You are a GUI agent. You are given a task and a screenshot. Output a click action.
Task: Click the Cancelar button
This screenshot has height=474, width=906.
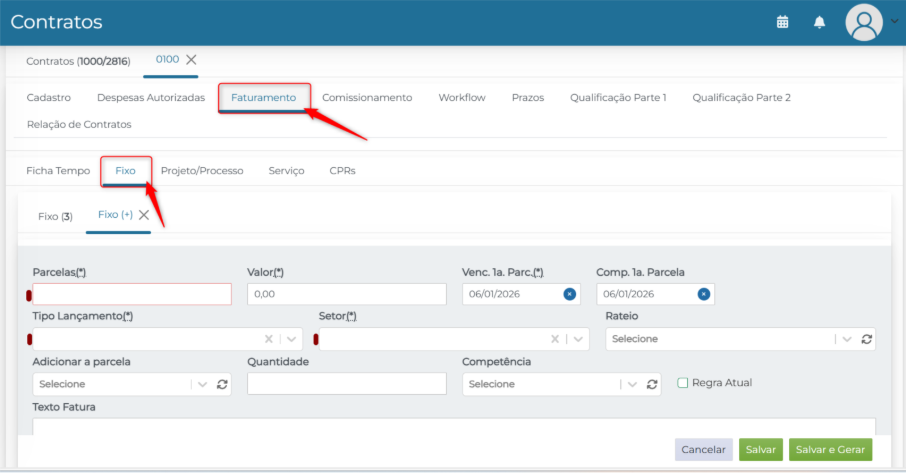(703, 450)
